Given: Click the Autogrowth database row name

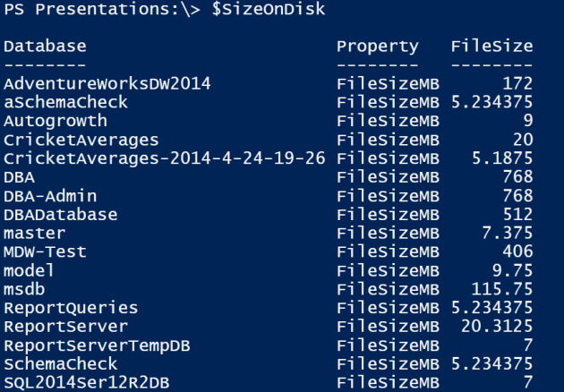Looking at the screenshot, I should (x=56, y=121).
